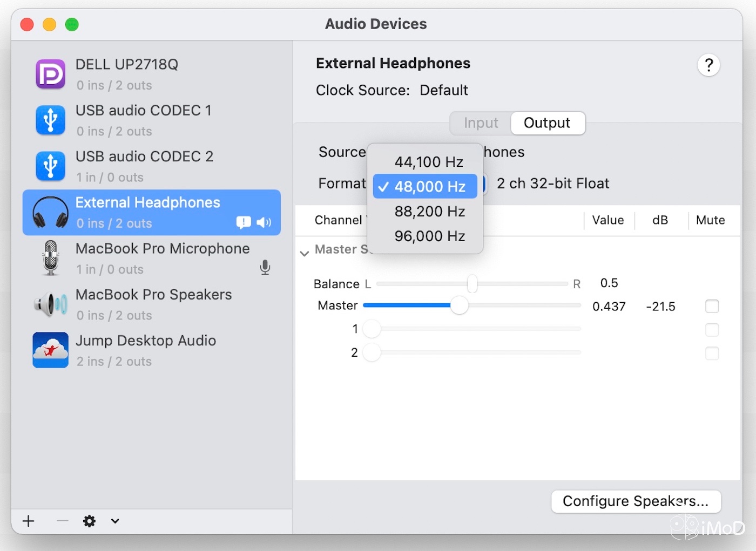756x551 pixels.
Task: Click the DELL UP2718Q display icon
Action: pyautogui.click(x=50, y=74)
